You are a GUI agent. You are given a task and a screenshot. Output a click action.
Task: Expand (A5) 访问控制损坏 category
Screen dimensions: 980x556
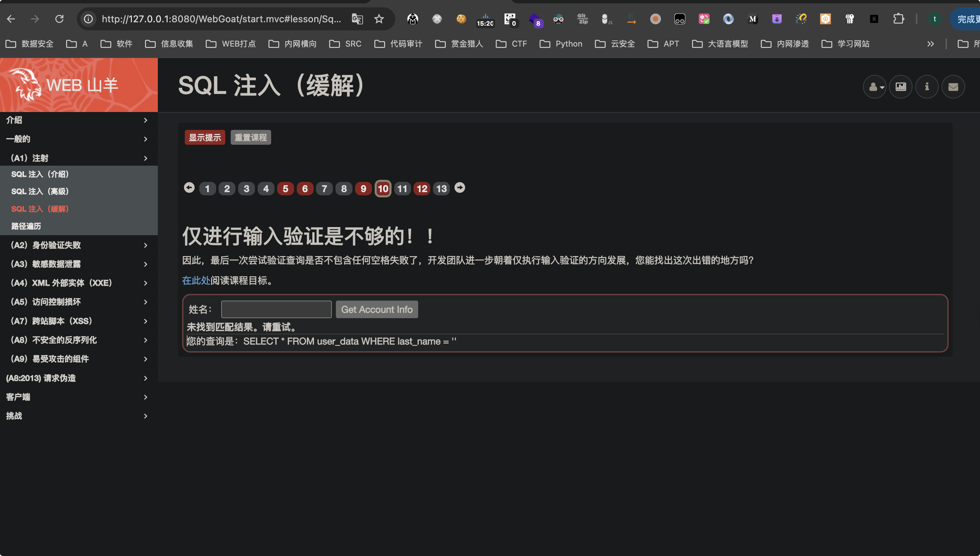coord(79,302)
